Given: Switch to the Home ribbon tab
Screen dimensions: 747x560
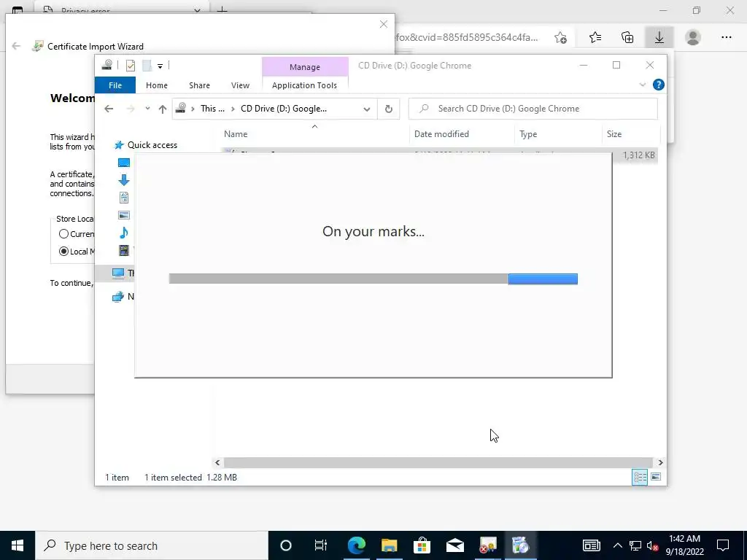Looking at the screenshot, I should point(157,85).
